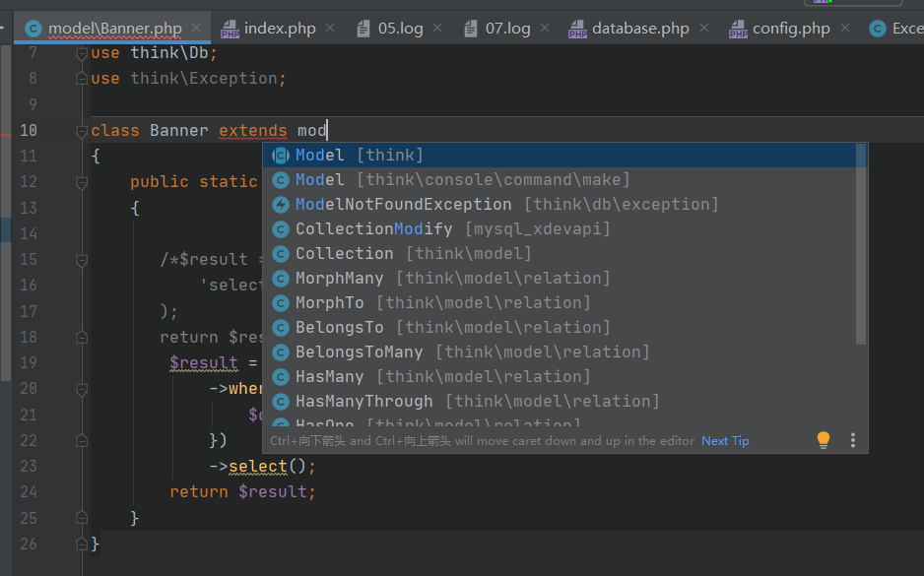The width and height of the screenshot is (924, 576).
Task: Choose BelongsToMany completion suggestion
Action: (x=560, y=352)
